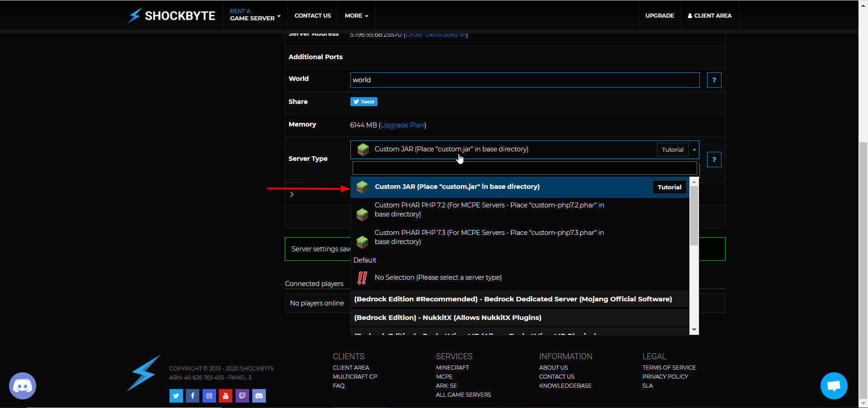Open the All Game Servers link
868x408 pixels.
click(463, 395)
